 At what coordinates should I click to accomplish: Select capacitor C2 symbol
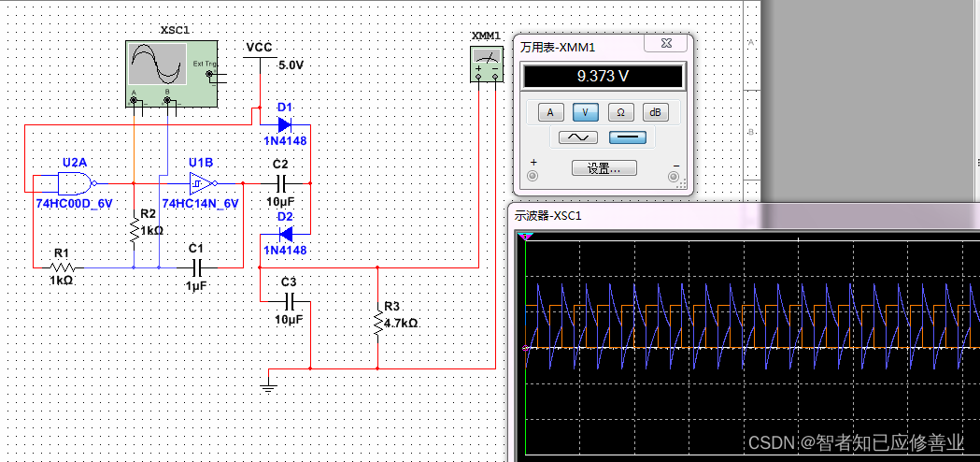(280, 183)
